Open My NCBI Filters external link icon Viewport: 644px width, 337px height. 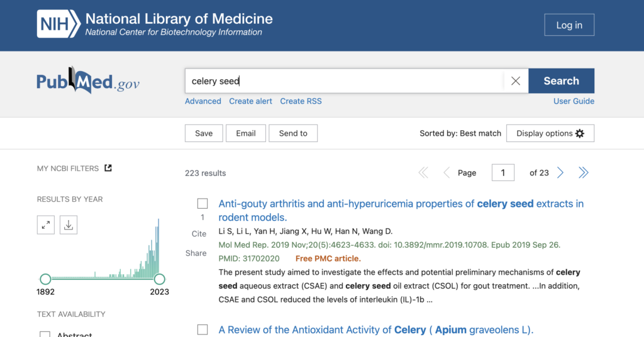click(x=108, y=168)
